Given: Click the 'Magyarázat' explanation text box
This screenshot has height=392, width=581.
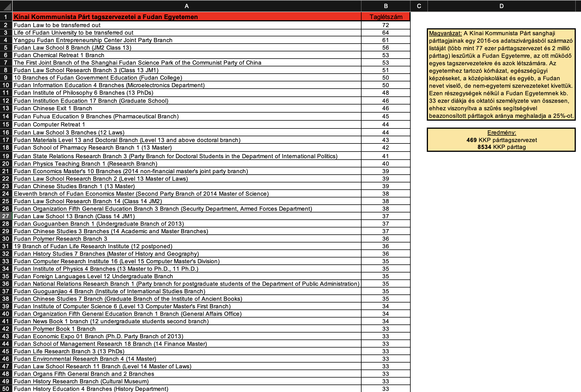Looking at the screenshot, I should click(x=501, y=74).
